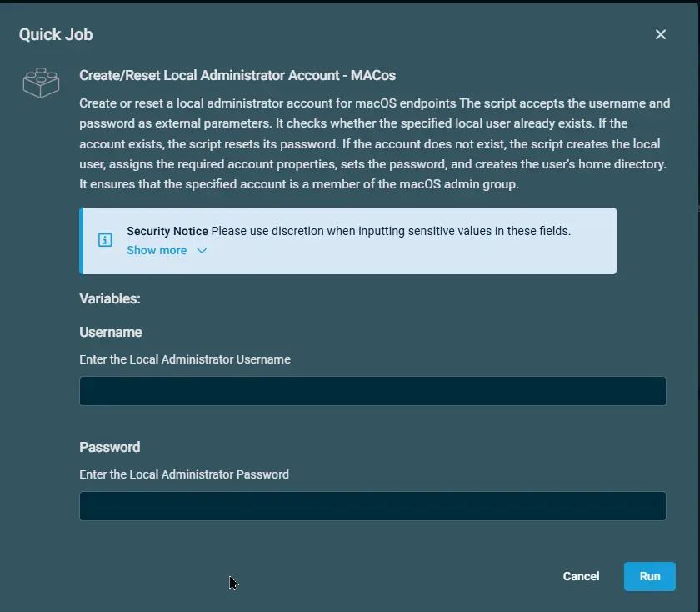Click the "Enter the Local Administrator Username" hint

185,359
